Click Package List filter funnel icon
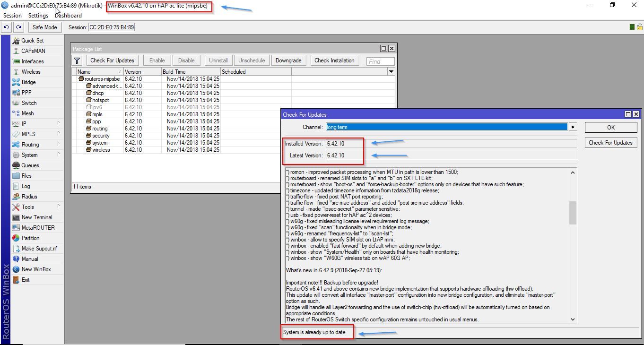 pyautogui.click(x=77, y=60)
